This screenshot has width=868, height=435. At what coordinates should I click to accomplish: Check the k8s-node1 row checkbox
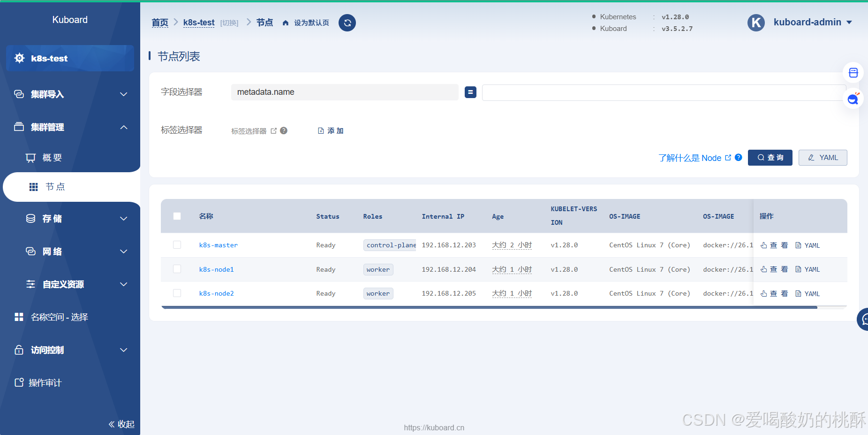click(x=177, y=269)
